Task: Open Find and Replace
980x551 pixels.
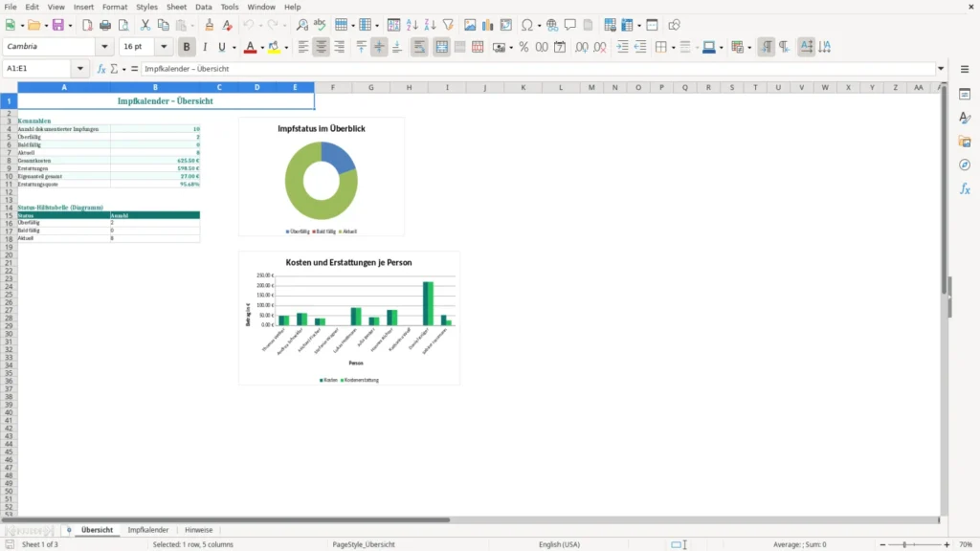Action: coord(301,25)
